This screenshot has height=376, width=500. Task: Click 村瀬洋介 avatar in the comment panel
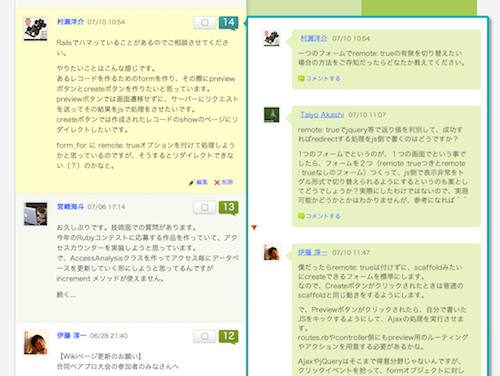point(272,38)
